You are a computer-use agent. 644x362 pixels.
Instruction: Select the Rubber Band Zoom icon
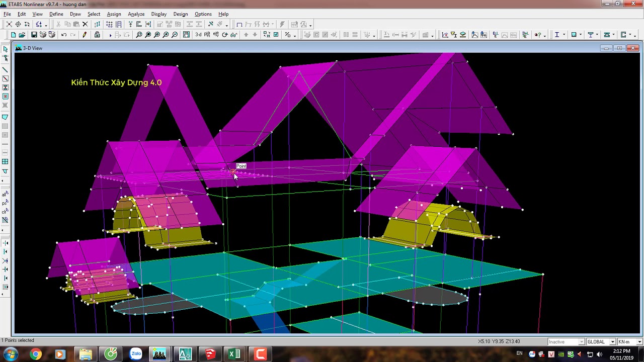(139, 35)
